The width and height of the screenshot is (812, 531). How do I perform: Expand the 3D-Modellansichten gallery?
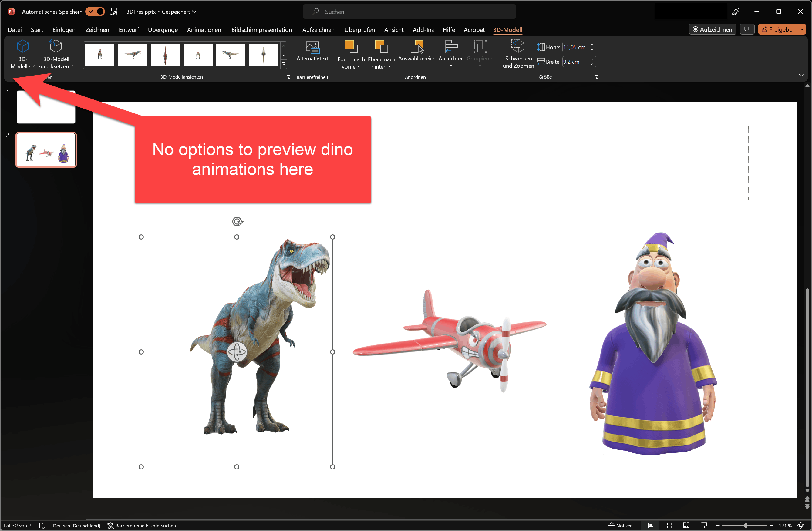[x=284, y=64]
